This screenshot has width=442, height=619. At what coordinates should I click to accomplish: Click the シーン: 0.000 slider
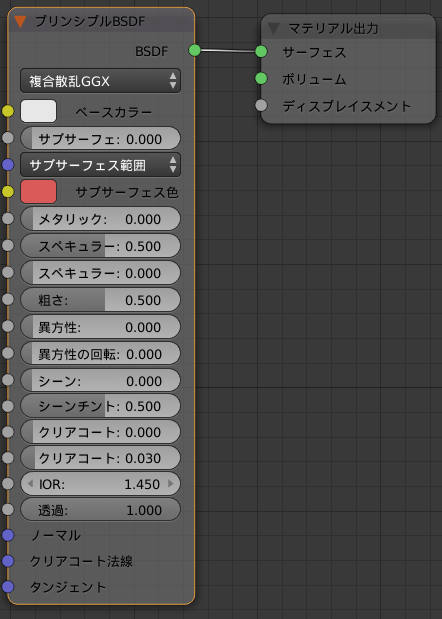click(101, 380)
